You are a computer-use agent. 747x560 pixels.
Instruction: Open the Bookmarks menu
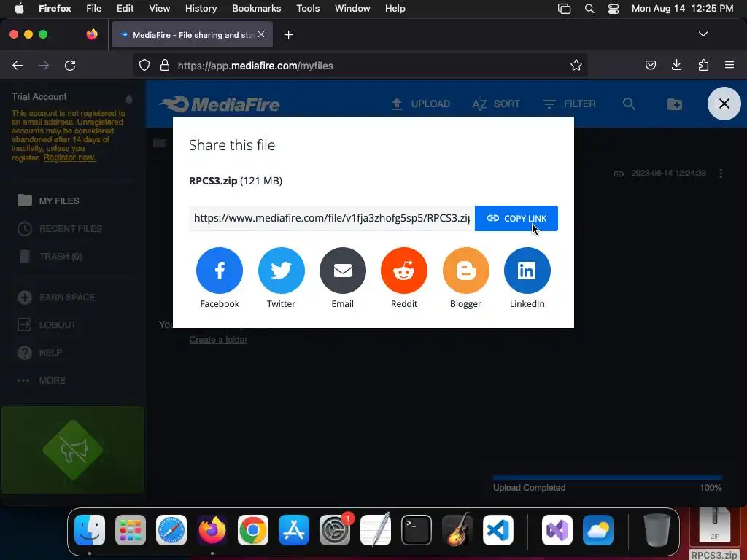pos(256,9)
